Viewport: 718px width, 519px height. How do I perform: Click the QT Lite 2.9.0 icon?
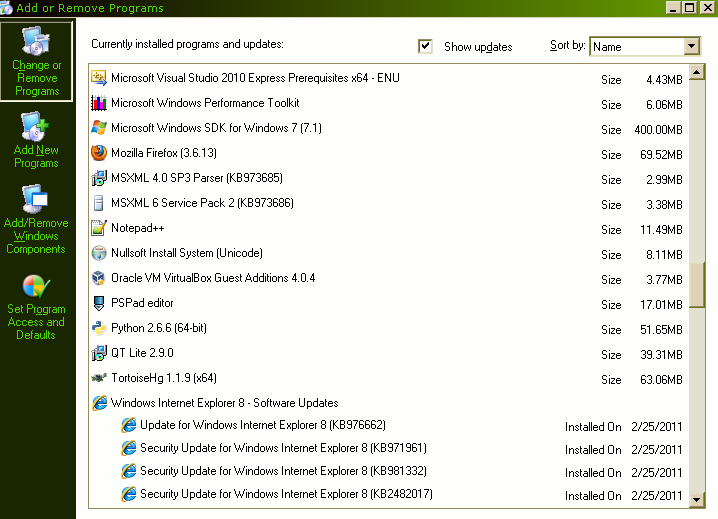[x=98, y=353]
